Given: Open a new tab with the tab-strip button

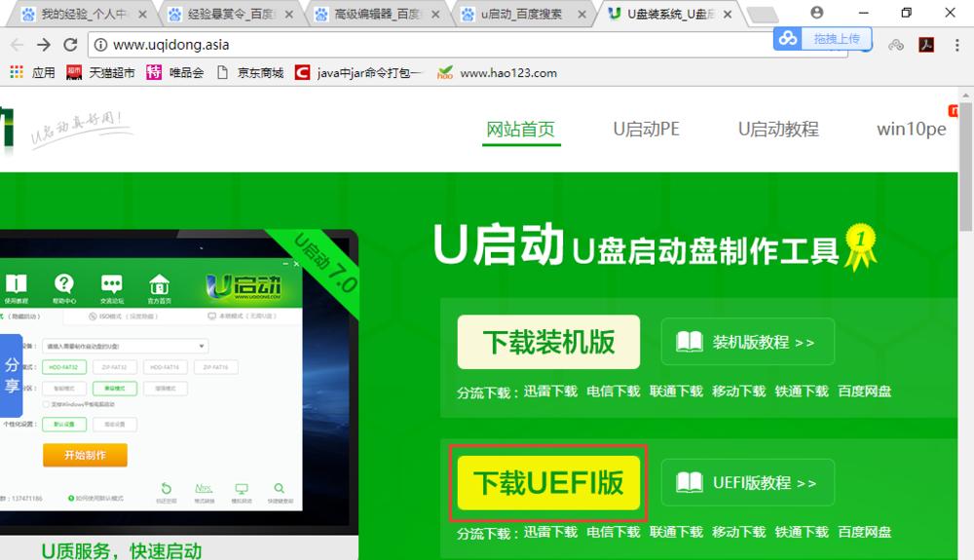Looking at the screenshot, I should 762,15.
